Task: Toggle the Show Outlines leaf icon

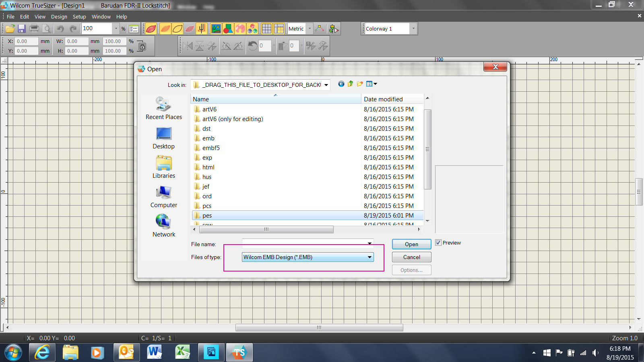Action: pos(177,29)
